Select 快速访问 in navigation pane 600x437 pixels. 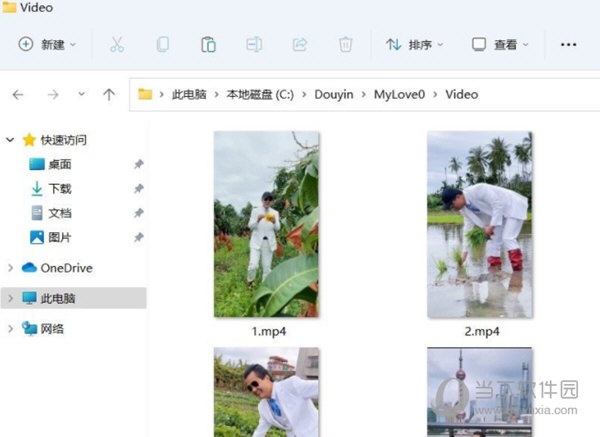click(x=64, y=140)
